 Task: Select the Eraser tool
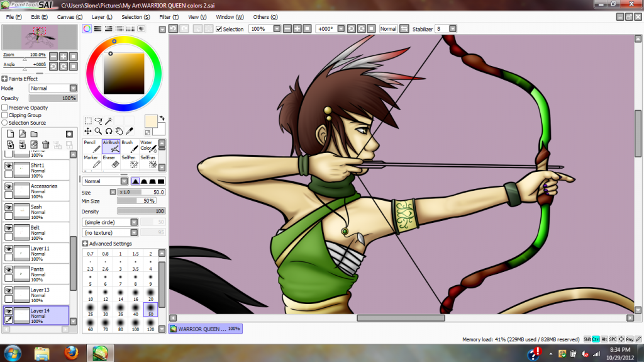[x=111, y=162]
